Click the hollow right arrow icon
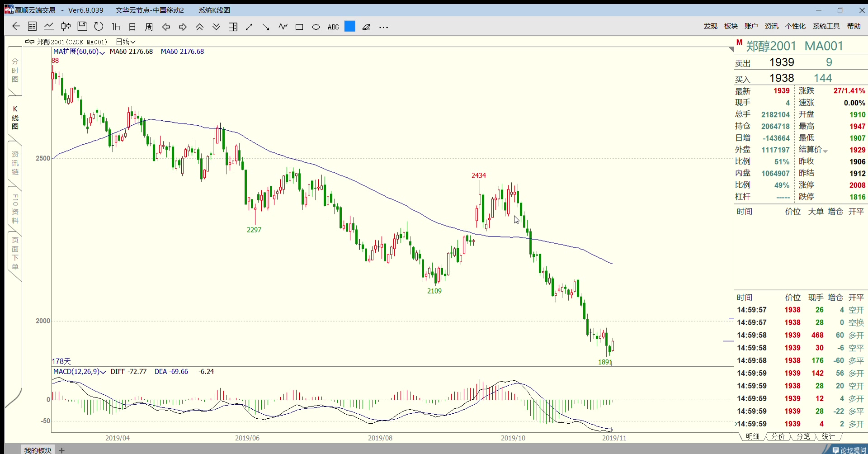The width and height of the screenshot is (868, 454). coord(183,27)
